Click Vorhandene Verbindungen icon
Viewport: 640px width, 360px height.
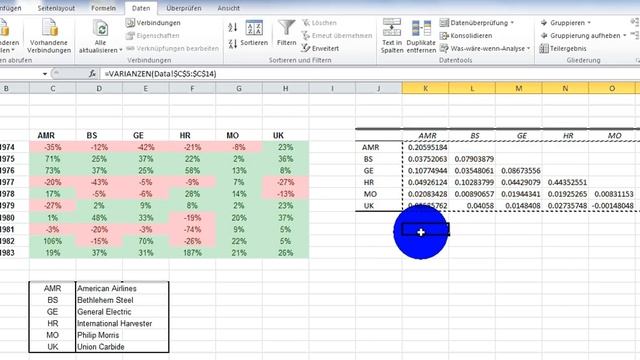point(49,28)
